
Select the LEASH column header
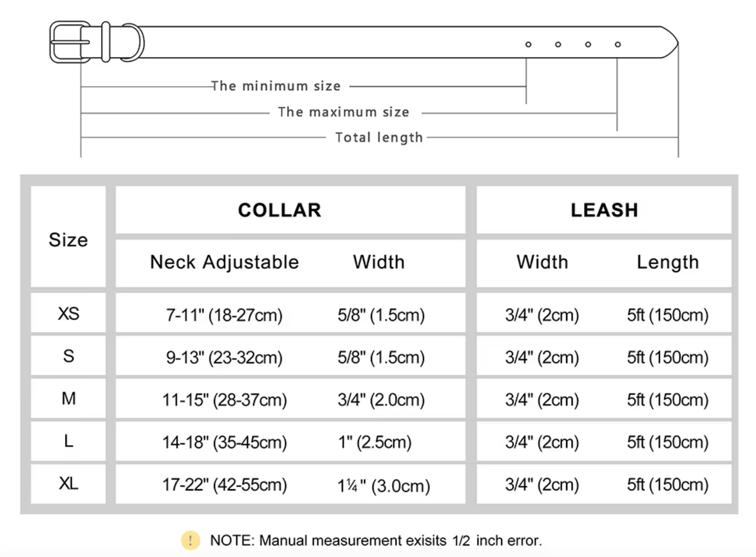(x=604, y=210)
